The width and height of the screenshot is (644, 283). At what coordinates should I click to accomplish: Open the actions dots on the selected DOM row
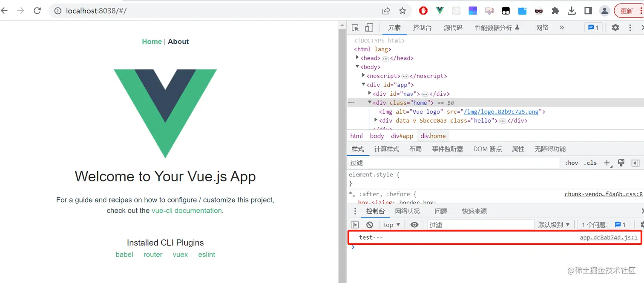click(351, 103)
